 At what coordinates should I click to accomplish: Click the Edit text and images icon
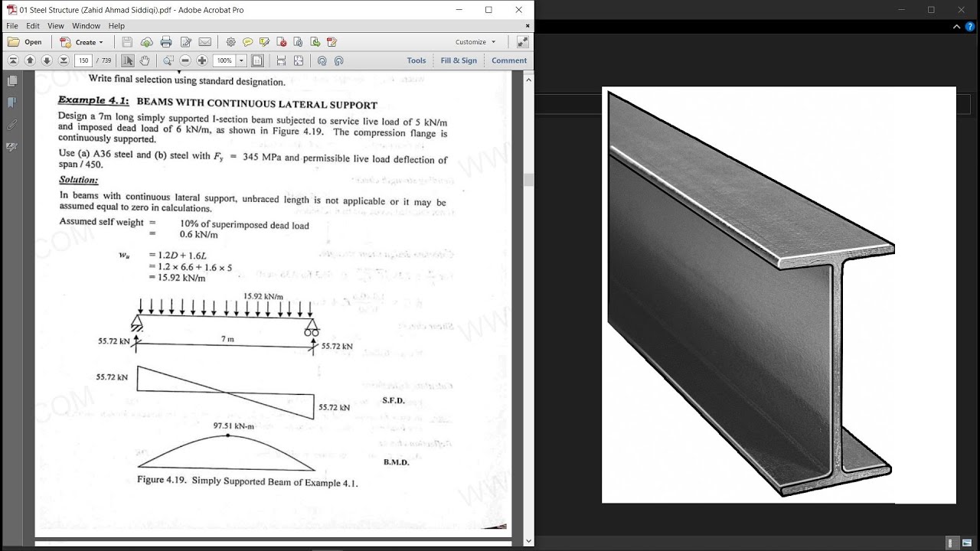pyautogui.click(x=185, y=42)
